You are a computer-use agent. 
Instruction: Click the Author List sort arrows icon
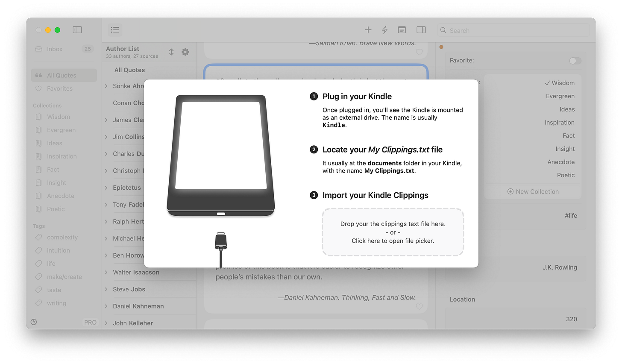(x=171, y=52)
